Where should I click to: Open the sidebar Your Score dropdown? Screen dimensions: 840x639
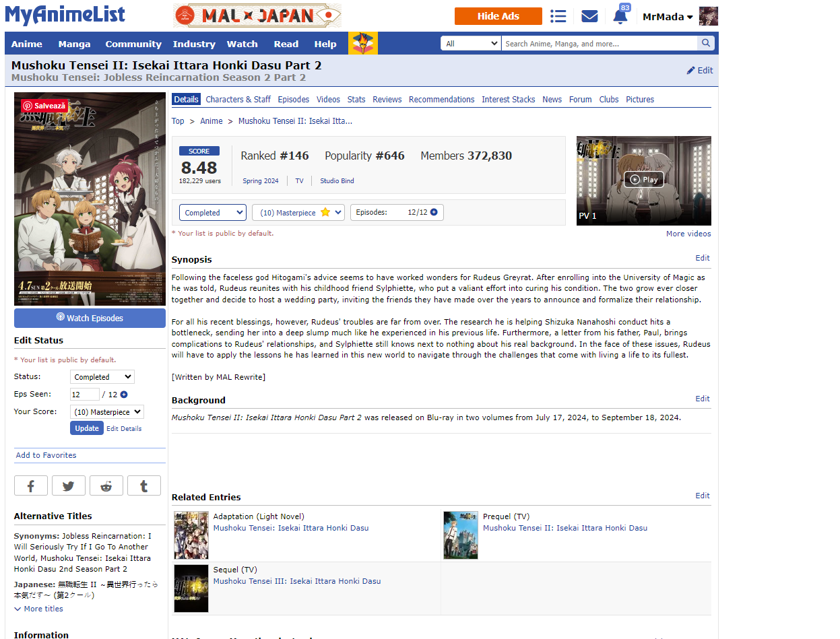coord(107,412)
